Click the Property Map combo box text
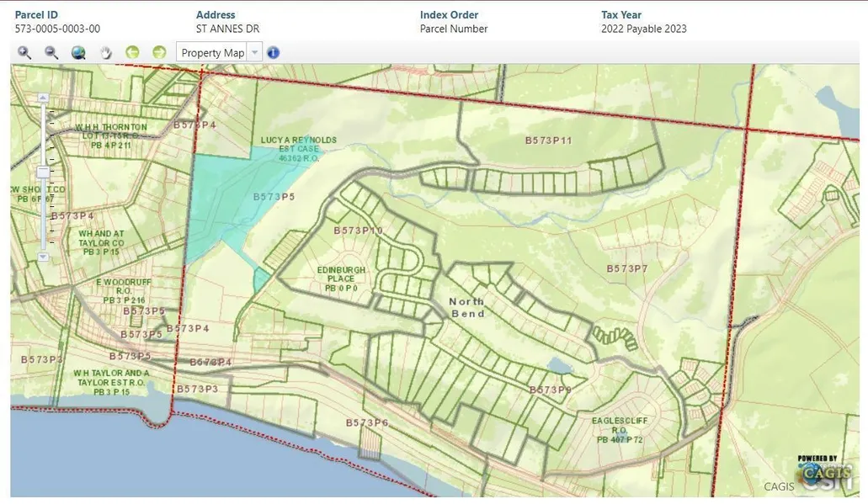Screen dimensions: 868x504 212,53
